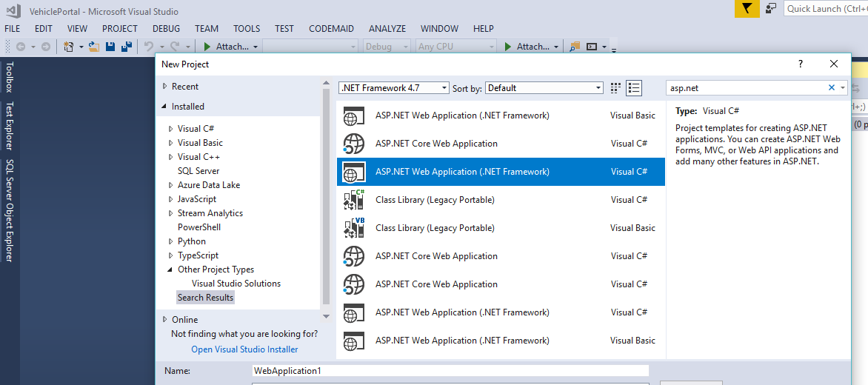Open the DEBUG menu
868x385 pixels.
pyautogui.click(x=166, y=29)
